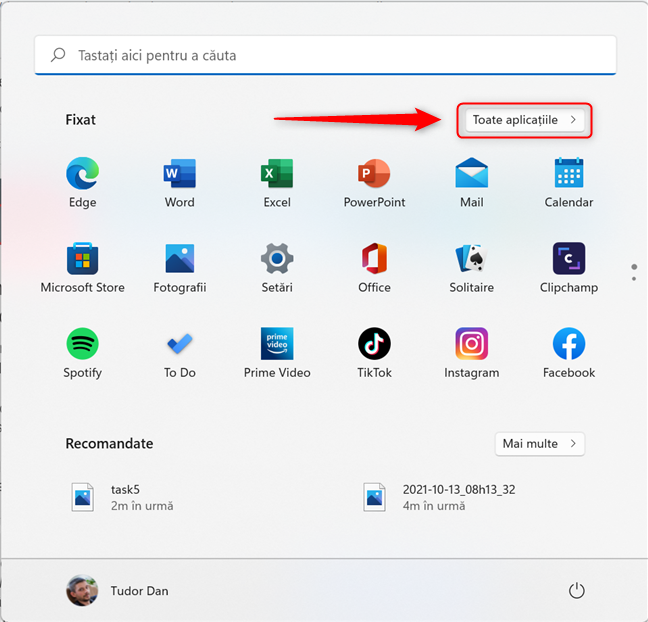Open the Calendar app
Screen dimensions: 648x622
(x=569, y=182)
